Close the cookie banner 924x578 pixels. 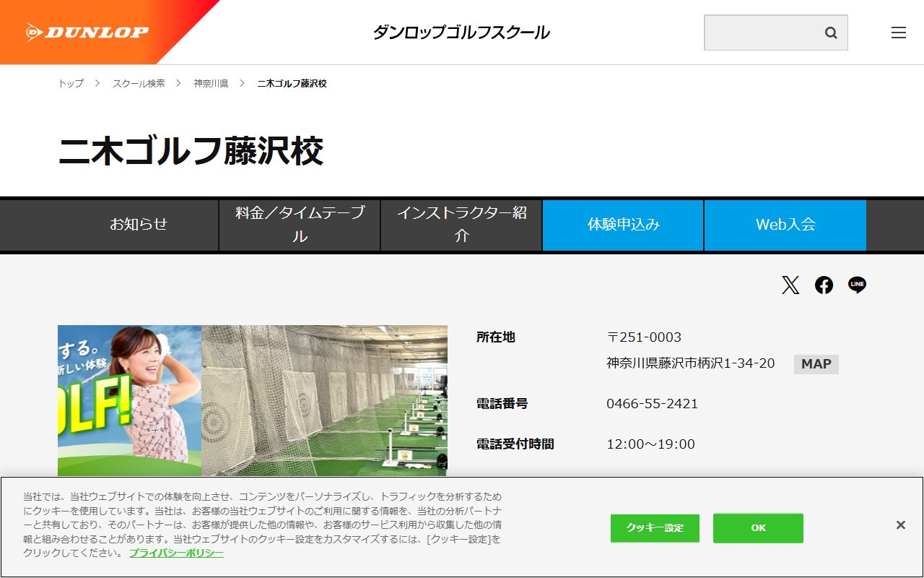click(x=900, y=525)
